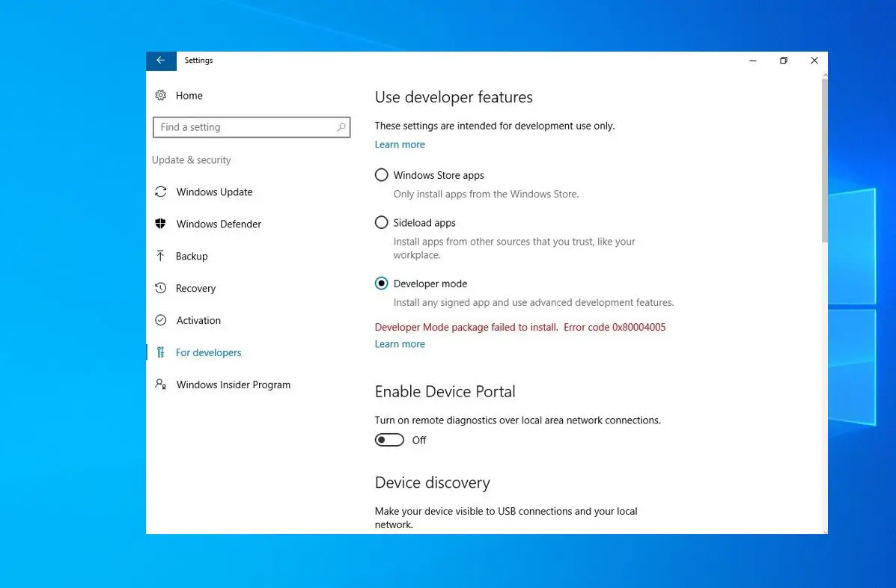Open the Windows Defender section
Screen dimensions: 896x588
219,224
